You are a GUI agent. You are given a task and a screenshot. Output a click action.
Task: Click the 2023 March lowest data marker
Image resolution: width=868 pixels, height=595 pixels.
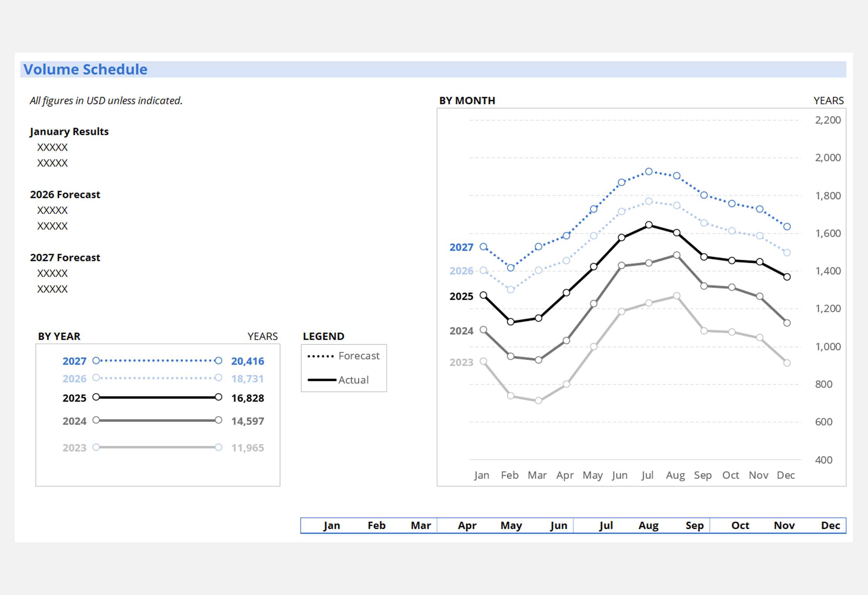(538, 400)
